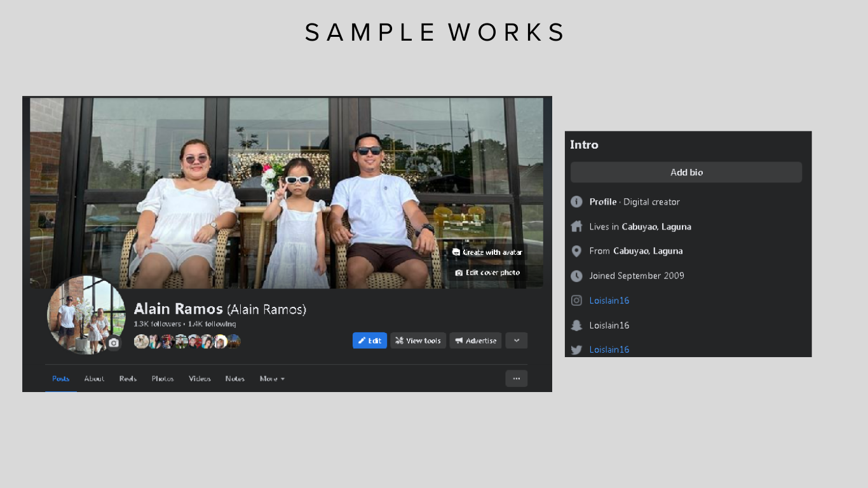Open View tools

(x=418, y=341)
